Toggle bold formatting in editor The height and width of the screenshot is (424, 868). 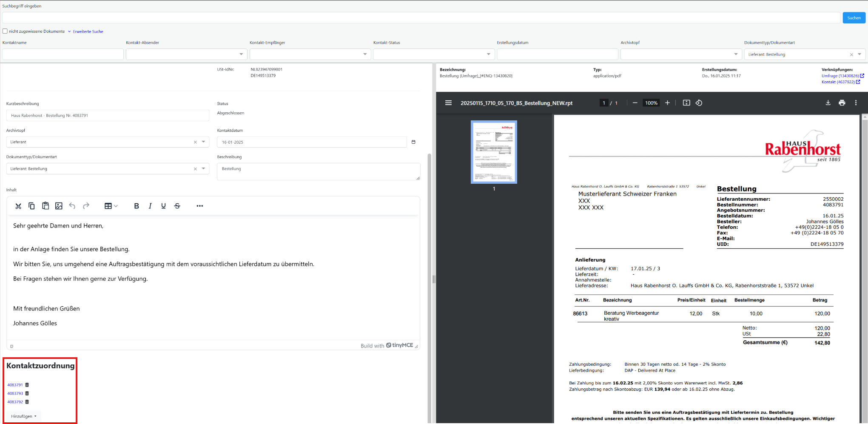pos(137,206)
